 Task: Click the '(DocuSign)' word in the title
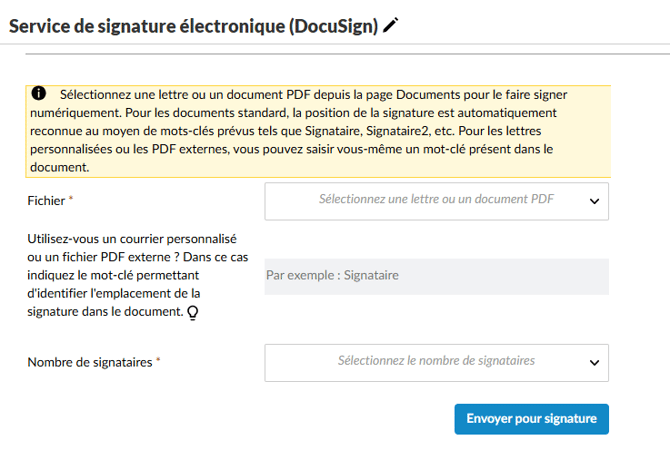pyautogui.click(x=334, y=26)
